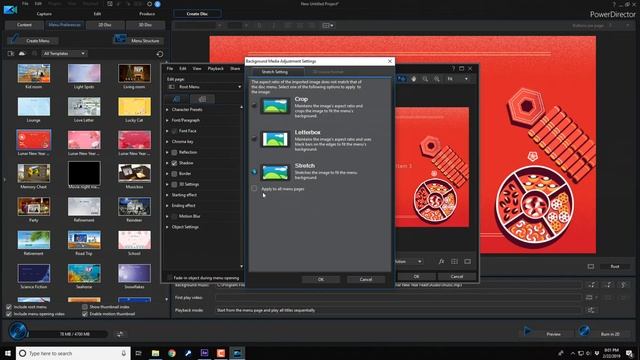Select the Lucky Cat template thumbnail
The image size is (640, 360).
coord(134,107)
